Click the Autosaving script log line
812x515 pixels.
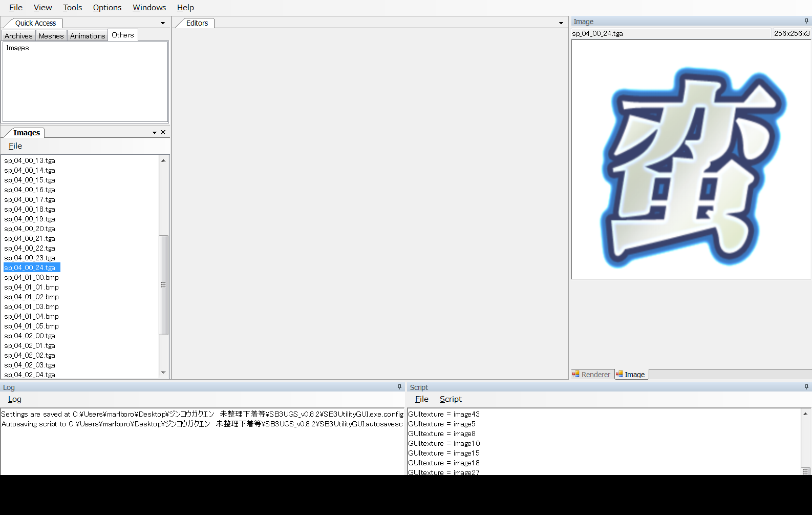pyautogui.click(x=202, y=424)
